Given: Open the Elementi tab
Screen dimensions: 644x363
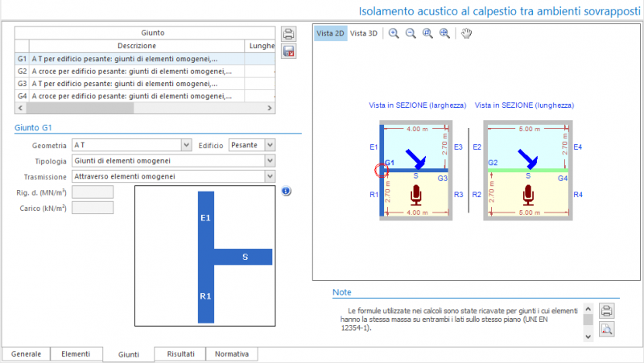Looking at the screenshot, I should (76, 354).
